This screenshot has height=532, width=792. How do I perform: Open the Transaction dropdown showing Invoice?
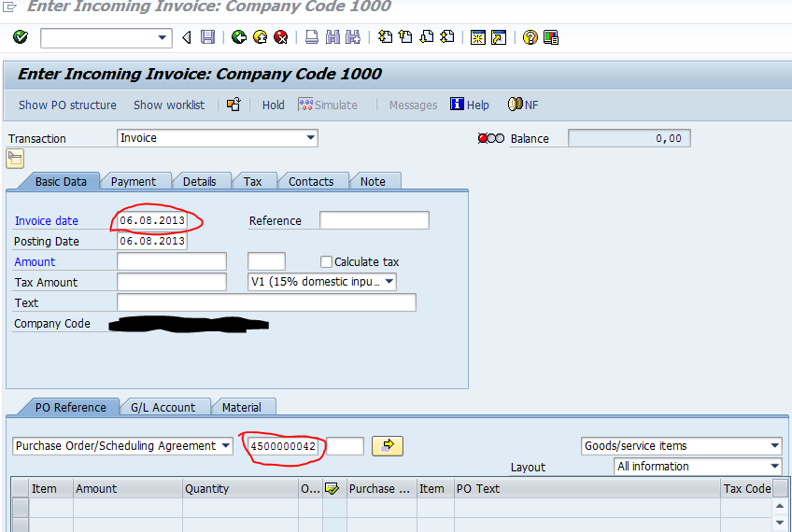point(311,138)
